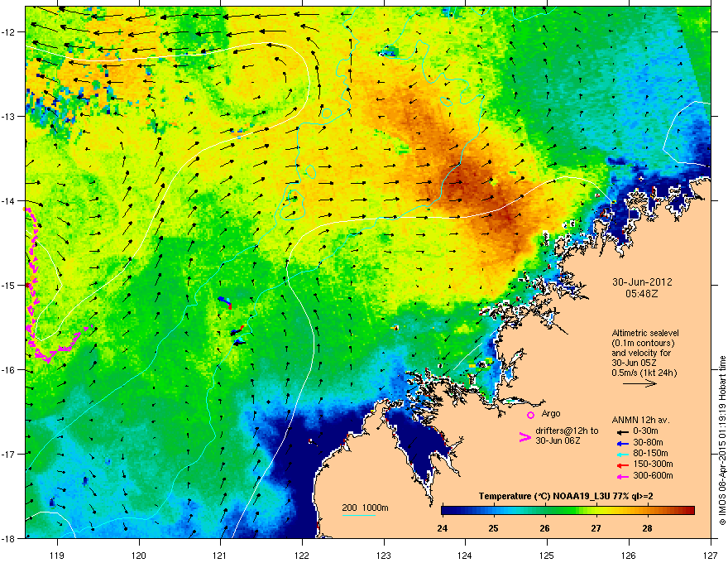
Task: Click the 200 1000m depth label
Action: click(365, 508)
